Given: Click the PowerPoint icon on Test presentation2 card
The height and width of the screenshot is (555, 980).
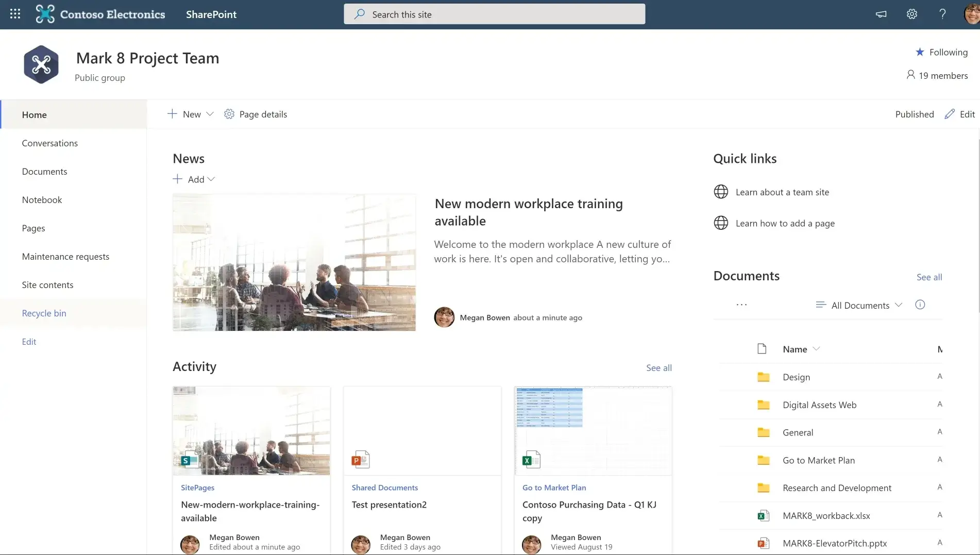Looking at the screenshot, I should pos(360,459).
